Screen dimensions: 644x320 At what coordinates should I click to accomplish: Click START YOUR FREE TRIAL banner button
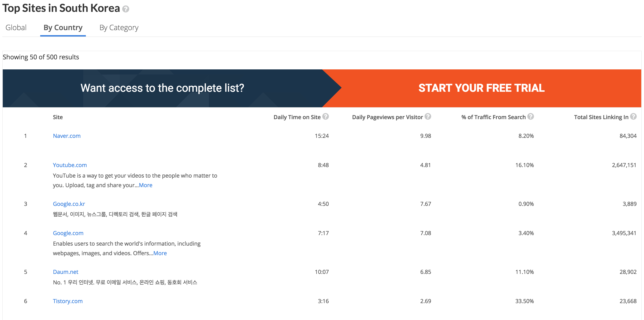click(x=481, y=88)
